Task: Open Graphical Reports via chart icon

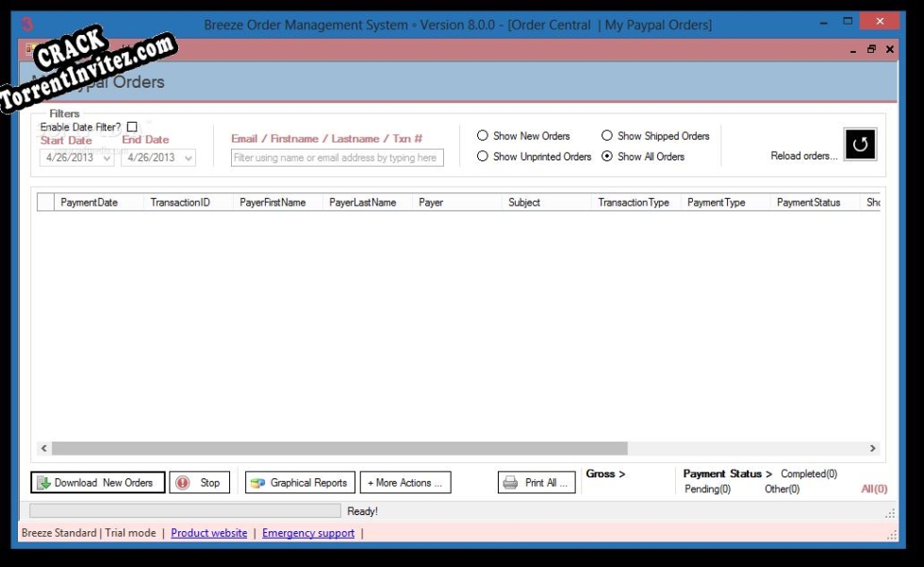Action: click(x=256, y=482)
